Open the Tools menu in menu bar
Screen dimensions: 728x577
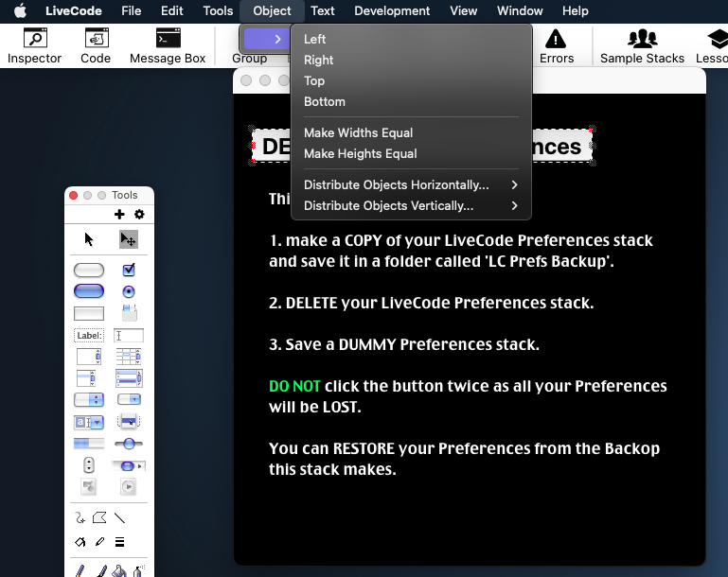coord(218,10)
